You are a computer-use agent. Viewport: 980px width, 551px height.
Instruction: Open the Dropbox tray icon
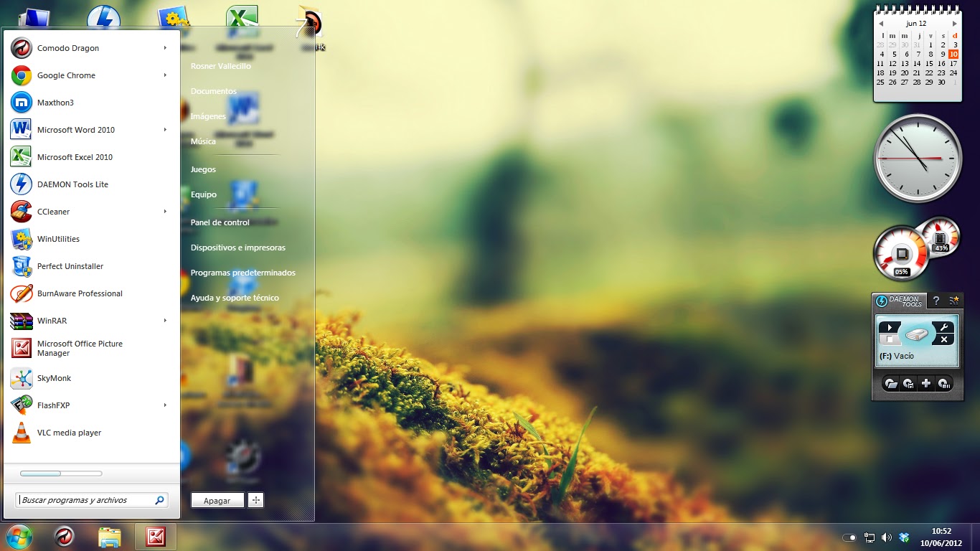904,537
